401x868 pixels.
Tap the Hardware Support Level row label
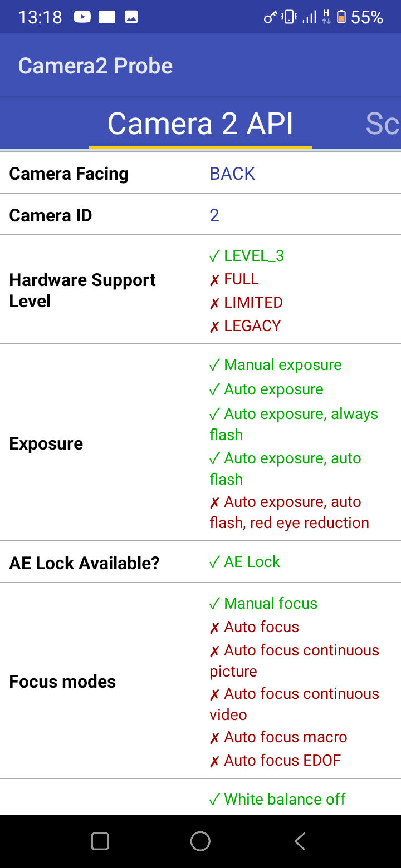(x=82, y=290)
